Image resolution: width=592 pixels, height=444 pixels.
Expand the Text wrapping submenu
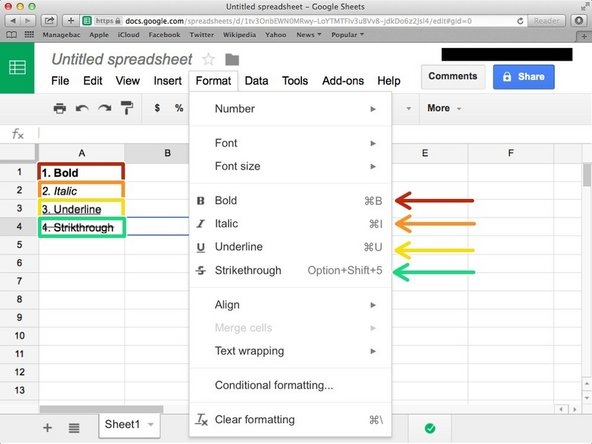pos(290,351)
